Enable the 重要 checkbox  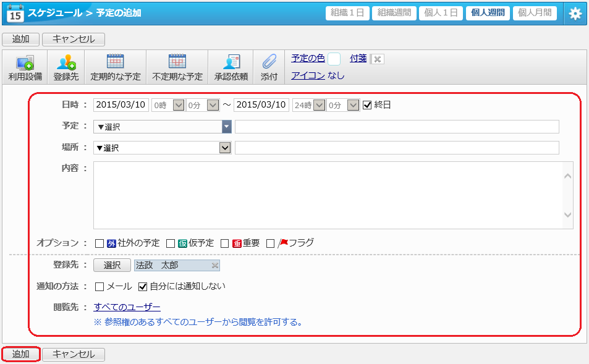tap(224, 243)
